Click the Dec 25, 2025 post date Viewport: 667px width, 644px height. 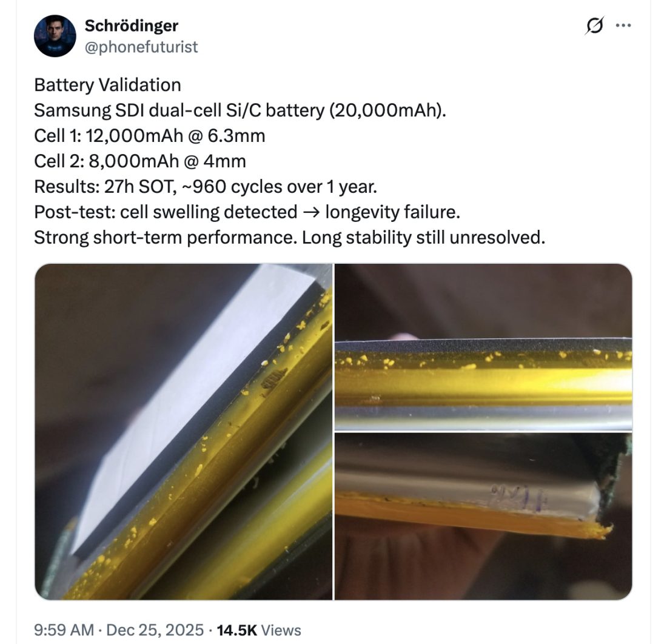(155, 630)
